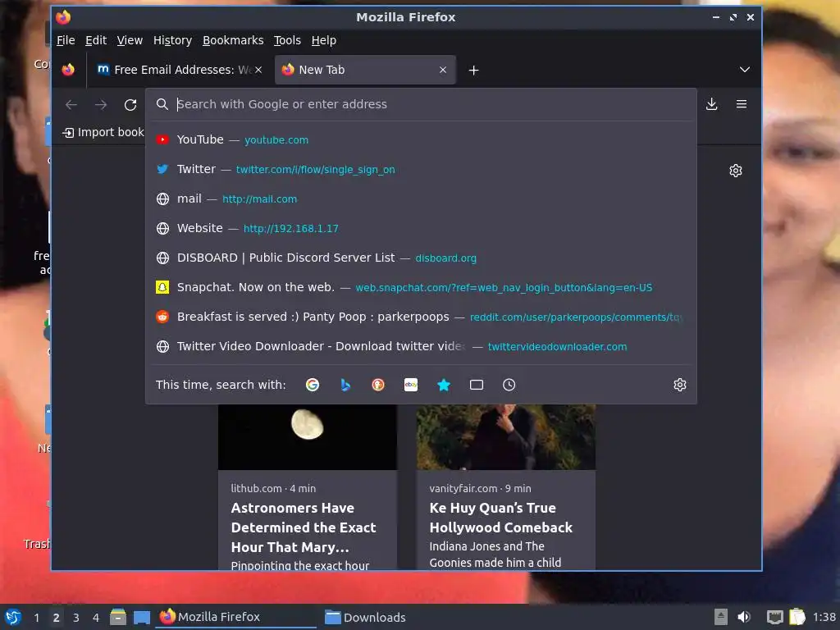Search open tabs using the tabs icon
Viewport: 840px width, 630px height.
click(477, 385)
